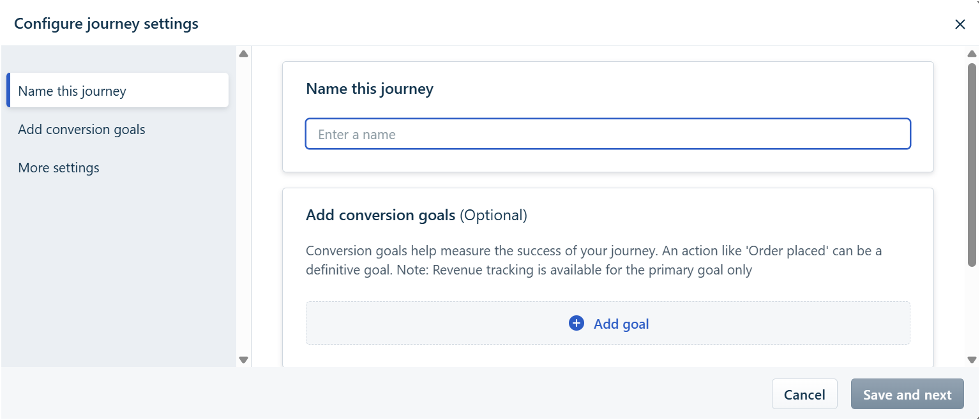Click the Save and next button
The image size is (980, 420).
[907, 394]
